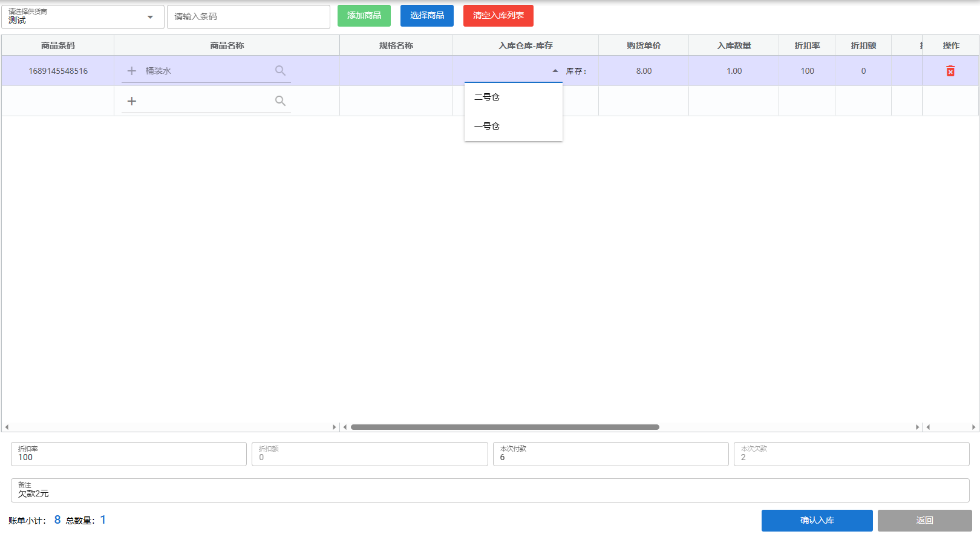This screenshot has width=980, height=537.
Task: Click the 总数量 value 1
Action: [103, 519]
